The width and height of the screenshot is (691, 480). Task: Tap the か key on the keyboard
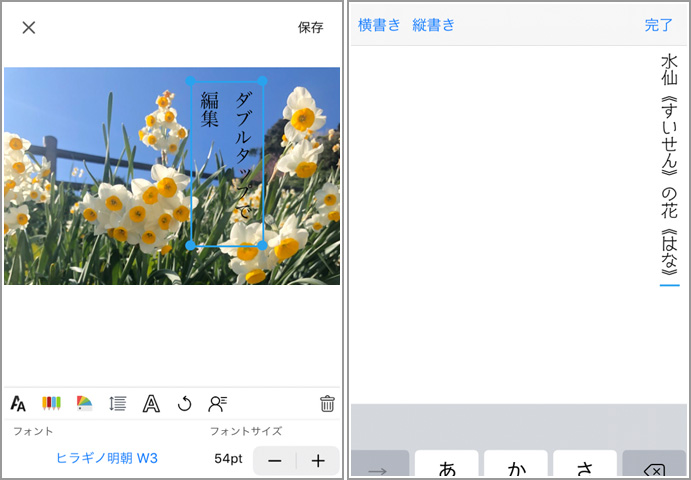[516, 464]
